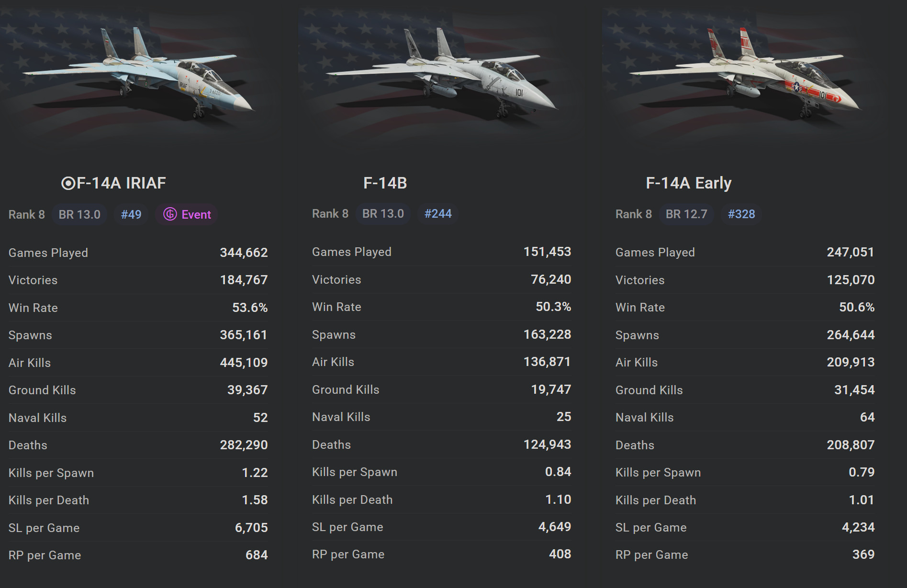This screenshot has height=588, width=907.
Task: Click the BR 12.7 badge
Action: click(x=686, y=214)
